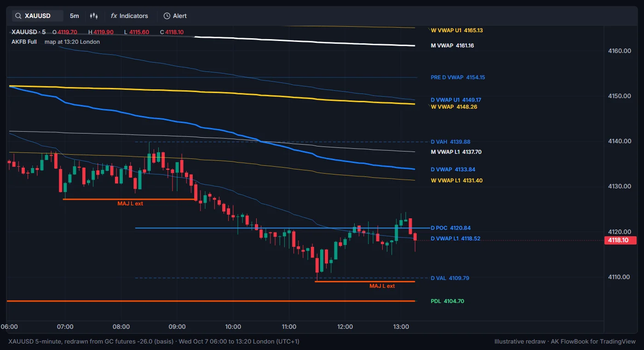Click the D VWAP U1 4149.17 label
Screen dimensions: 644x350
(456, 100)
